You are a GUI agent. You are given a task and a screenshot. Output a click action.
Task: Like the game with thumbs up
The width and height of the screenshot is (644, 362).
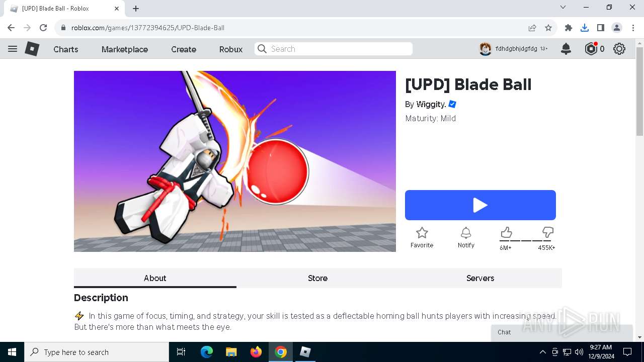[506, 232]
